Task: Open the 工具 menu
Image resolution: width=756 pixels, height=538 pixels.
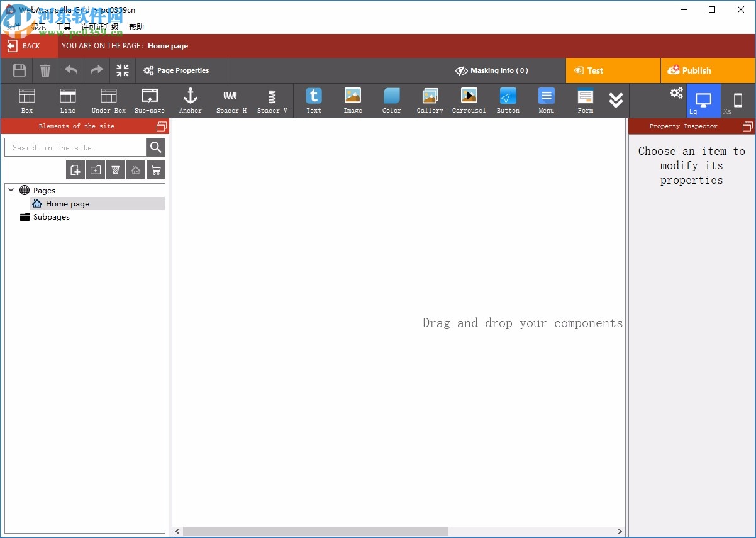Action: [64, 27]
